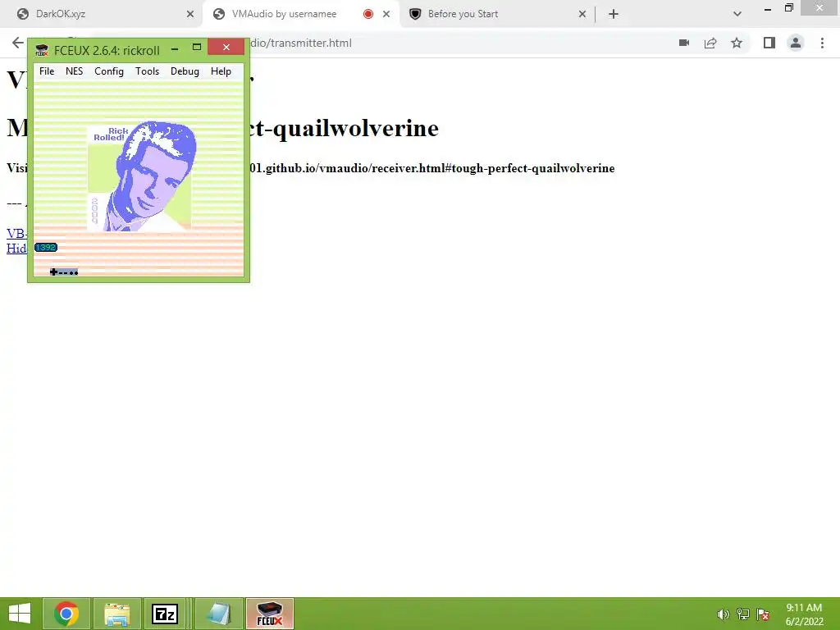This screenshot has width=840, height=630.
Task: Close the FCEUX rickroll window
Action: [226, 47]
